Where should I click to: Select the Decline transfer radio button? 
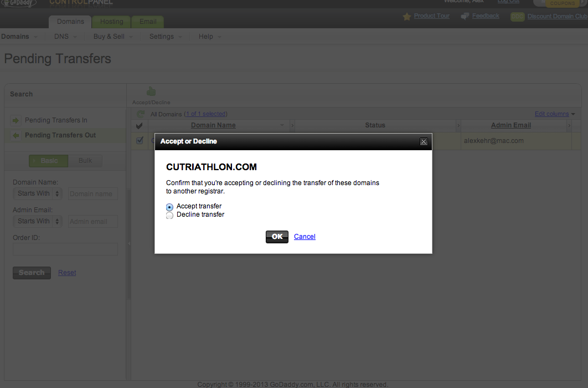click(170, 215)
